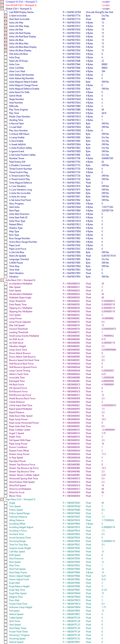This screenshot has height=644, width=120.
Task: Check the Max Fall Speed checkbox
Action: pos(5,326)
